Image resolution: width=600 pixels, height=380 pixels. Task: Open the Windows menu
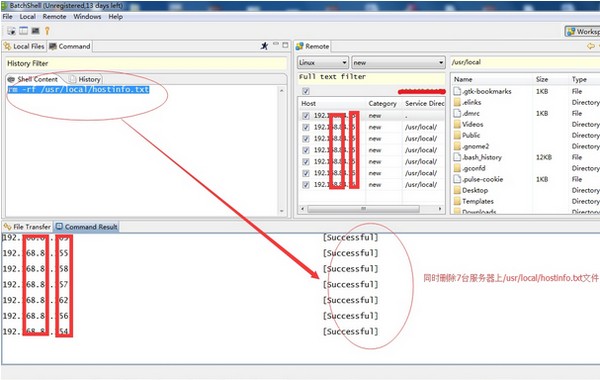click(87, 16)
